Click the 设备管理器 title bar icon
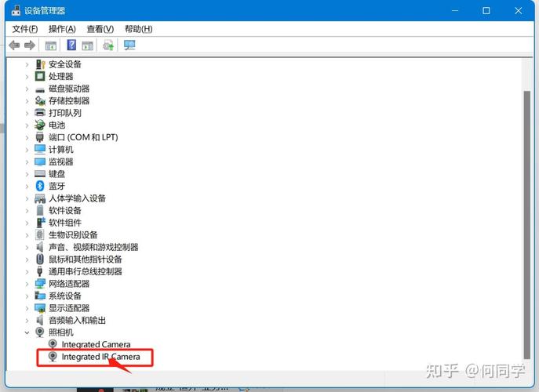Image resolution: width=539 pixels, height=392 pixels. (16, 11)
